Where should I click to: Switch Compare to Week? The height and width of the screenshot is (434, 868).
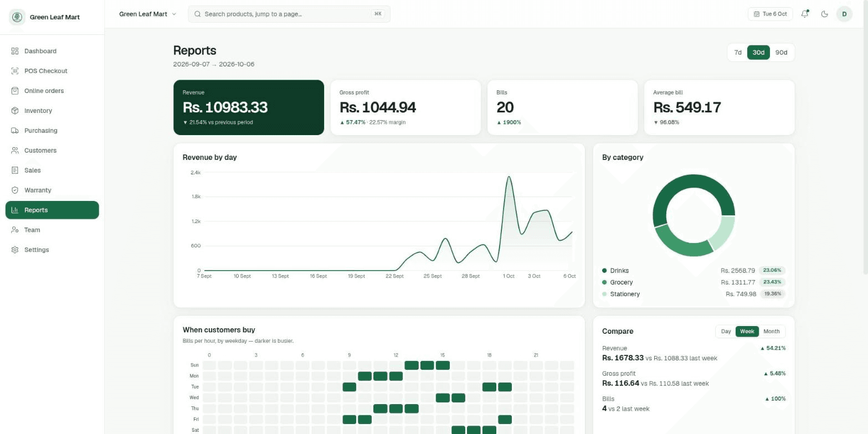tap(747, 332)
